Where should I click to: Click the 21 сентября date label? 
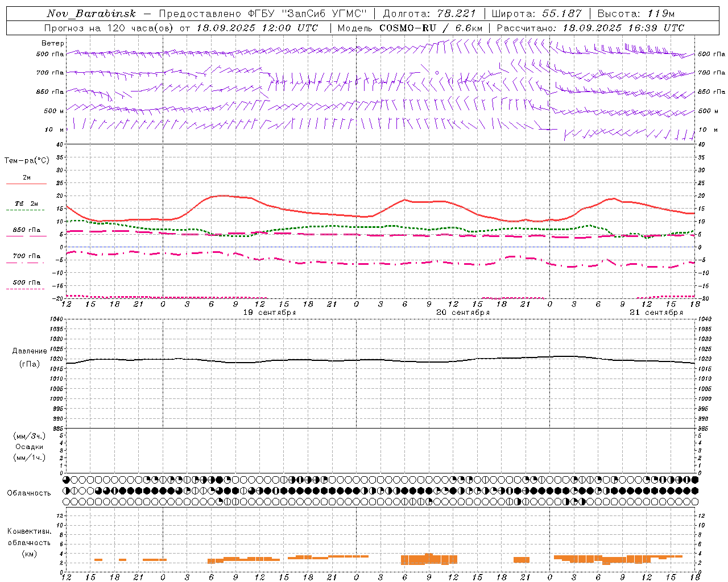[x=656, y=313]
